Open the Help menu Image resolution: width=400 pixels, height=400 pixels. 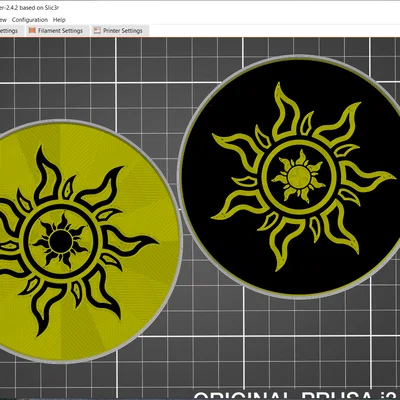point(59,20)
